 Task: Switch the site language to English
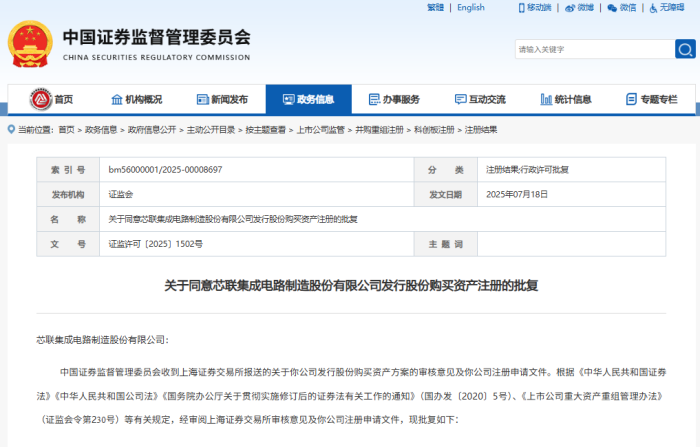pos(470,7)
